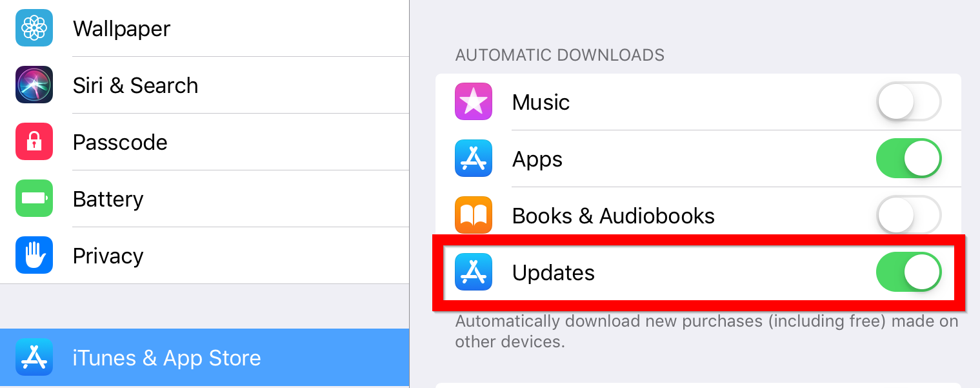Viewport: 980px width, 388px height.
Task: Turn on Books & Audiobooks toggle
Action: coord(908,215)
